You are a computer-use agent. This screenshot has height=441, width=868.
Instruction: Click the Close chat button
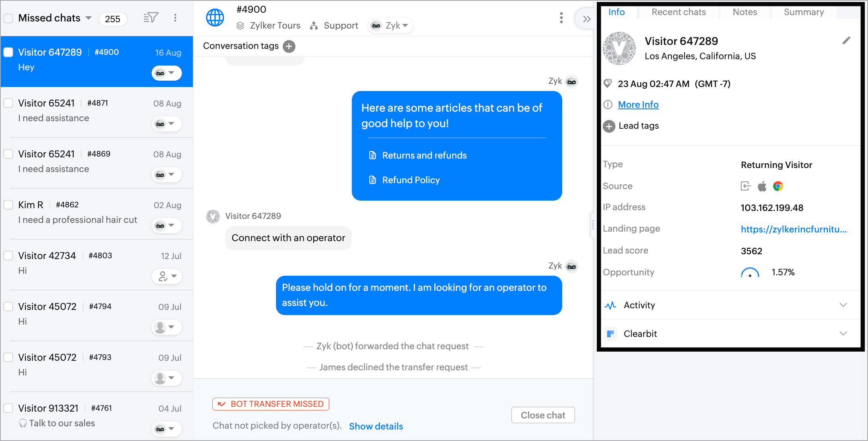pos(543,415)
